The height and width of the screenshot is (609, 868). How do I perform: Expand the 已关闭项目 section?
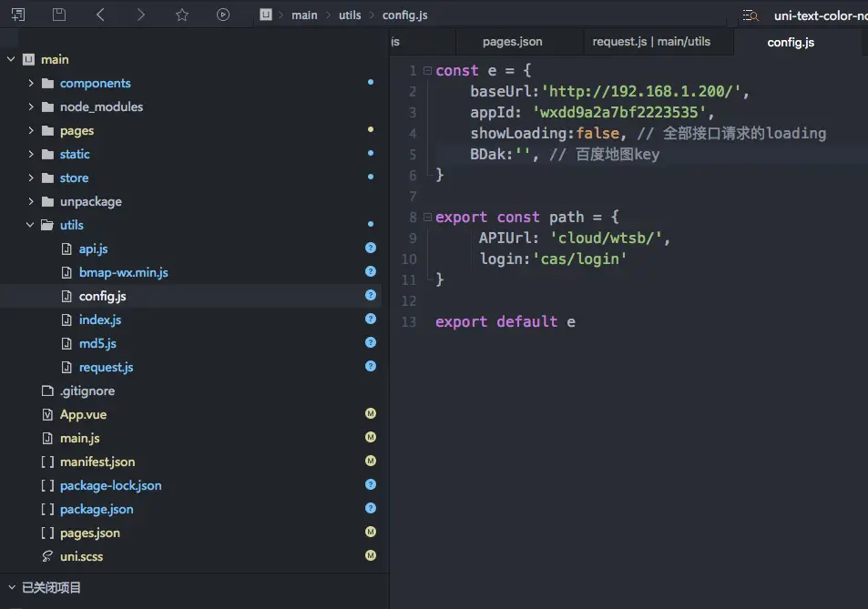[x=11, y=587]
